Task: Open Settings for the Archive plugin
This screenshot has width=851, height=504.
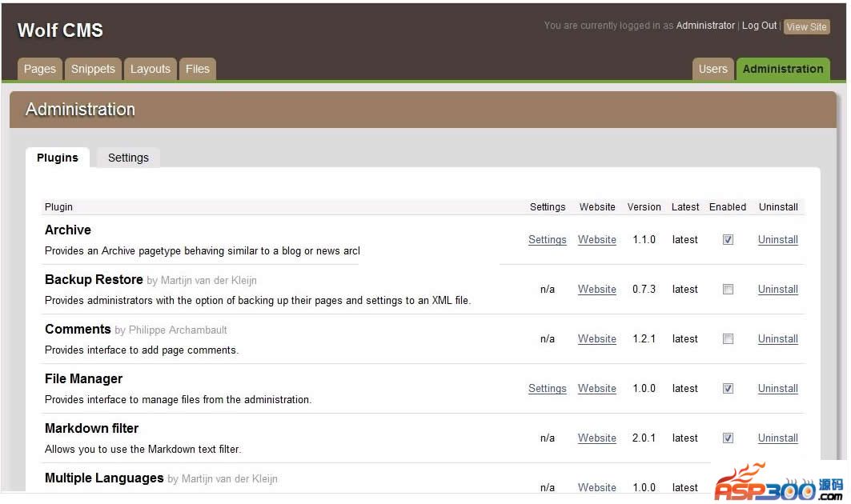Action: [547, 240]
